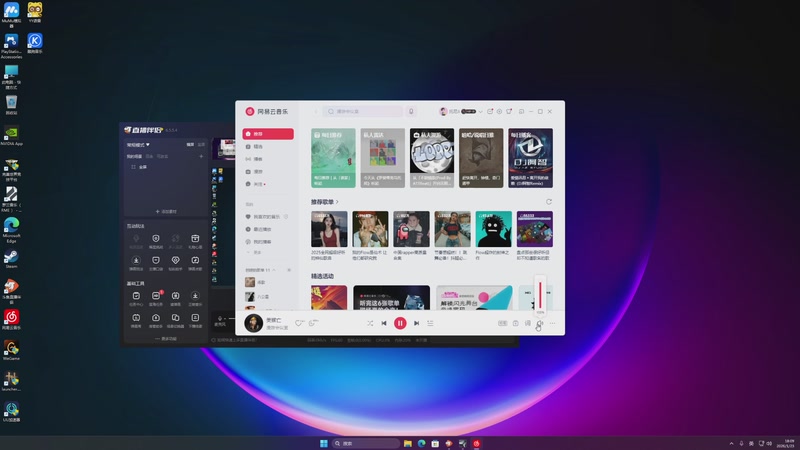
Task: Open File Explorer from the taskbar
Action: (408, 443)
